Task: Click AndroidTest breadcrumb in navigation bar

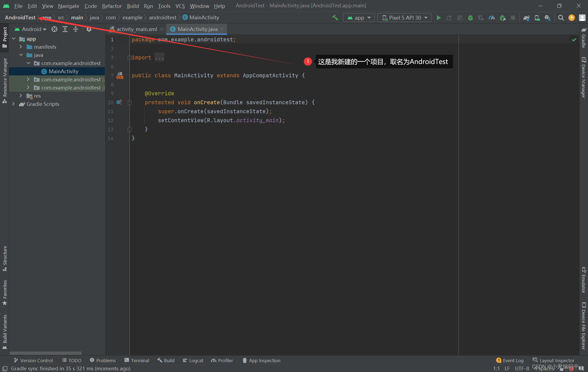Action: 20,17
